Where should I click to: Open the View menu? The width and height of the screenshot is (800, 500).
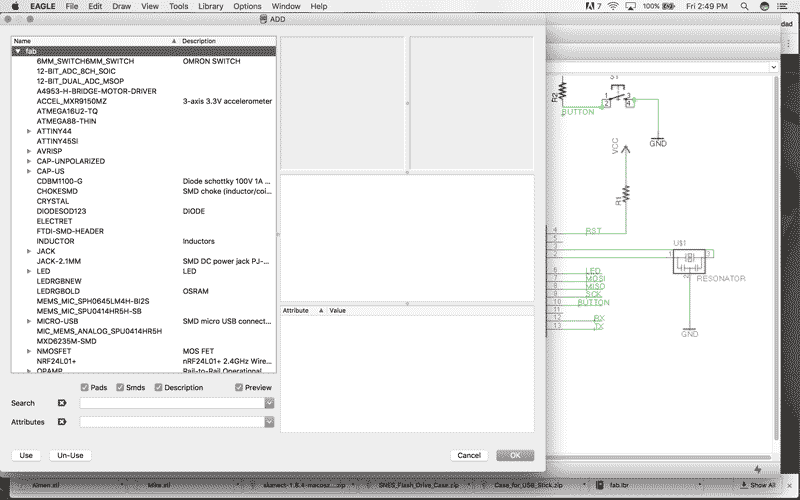149,6
